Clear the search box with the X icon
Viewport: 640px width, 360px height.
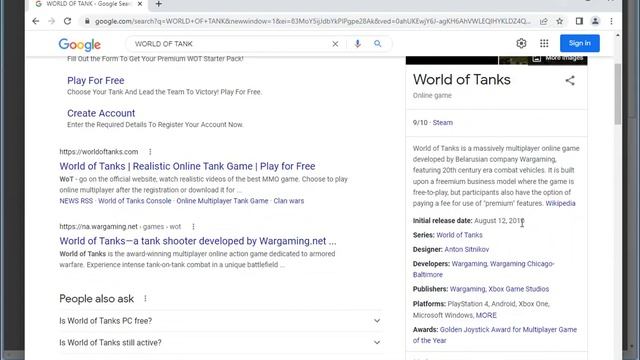click(x=335, y=44)
